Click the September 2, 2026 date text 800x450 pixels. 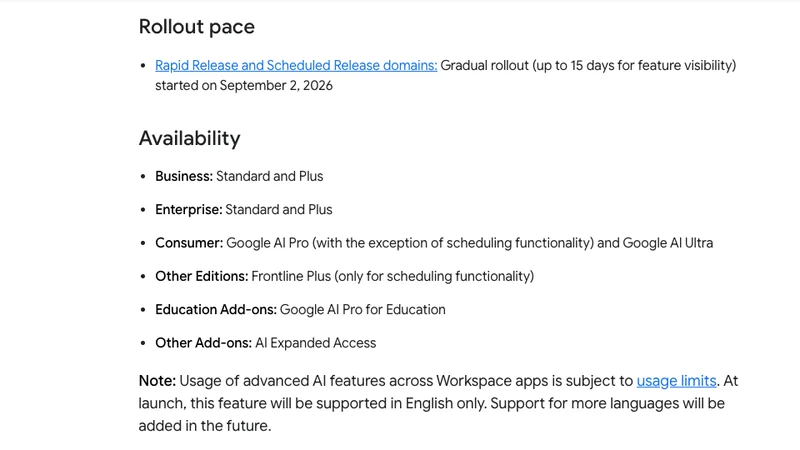click(x=276, y=86)
